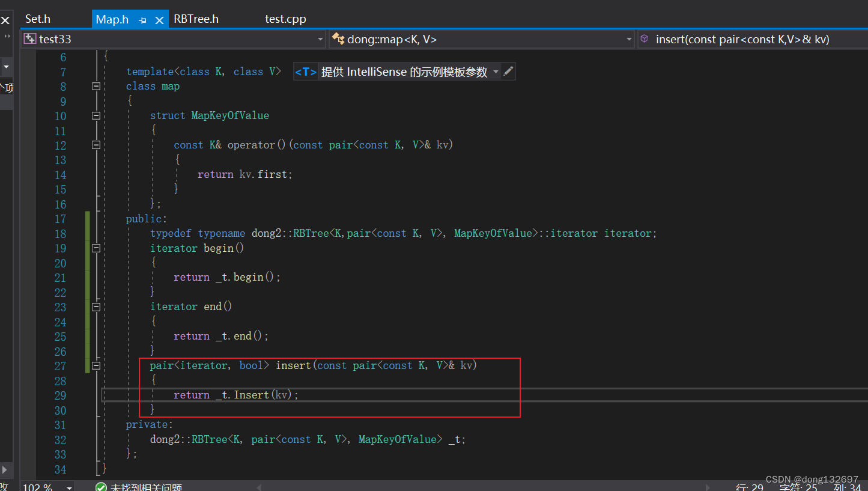Click line number 32 in the gutter
This screenshot has height=491, width=868.
(x=60, y=440)
